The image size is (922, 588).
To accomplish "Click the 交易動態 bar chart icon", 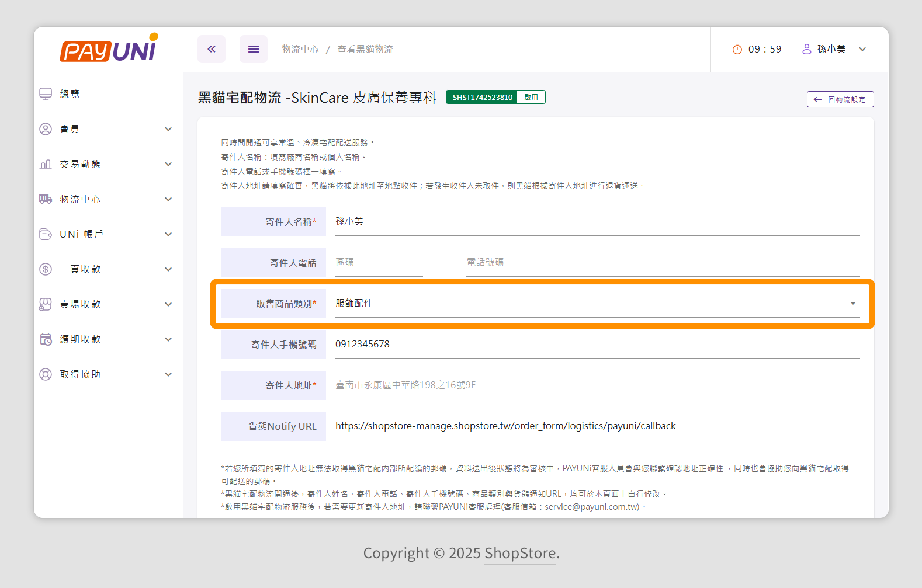I will 46,164.
